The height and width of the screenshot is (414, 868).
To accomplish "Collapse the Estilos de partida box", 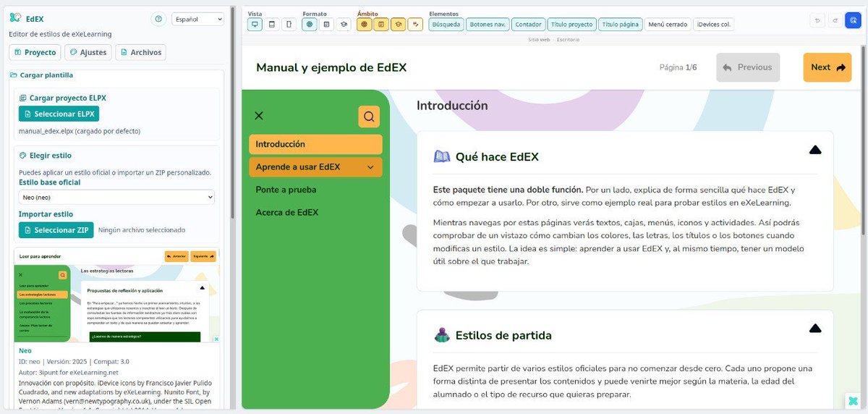I will 815,329.
